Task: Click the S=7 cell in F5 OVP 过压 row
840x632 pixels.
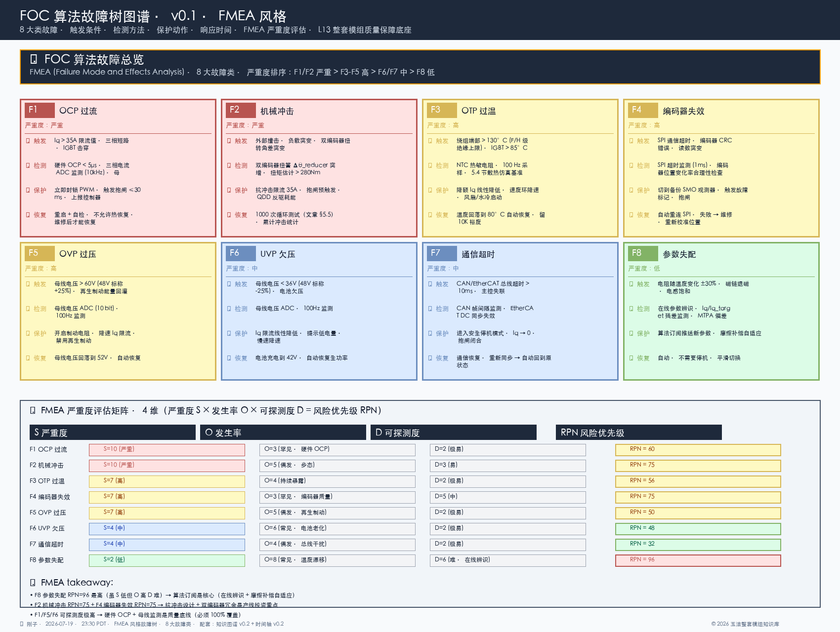Action: 167,513
